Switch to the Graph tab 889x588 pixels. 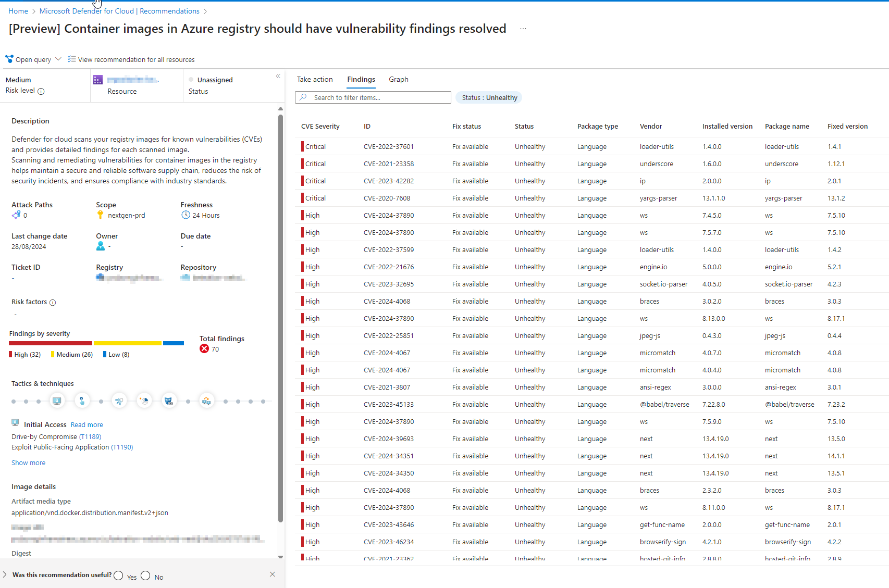tap(399, 79)
